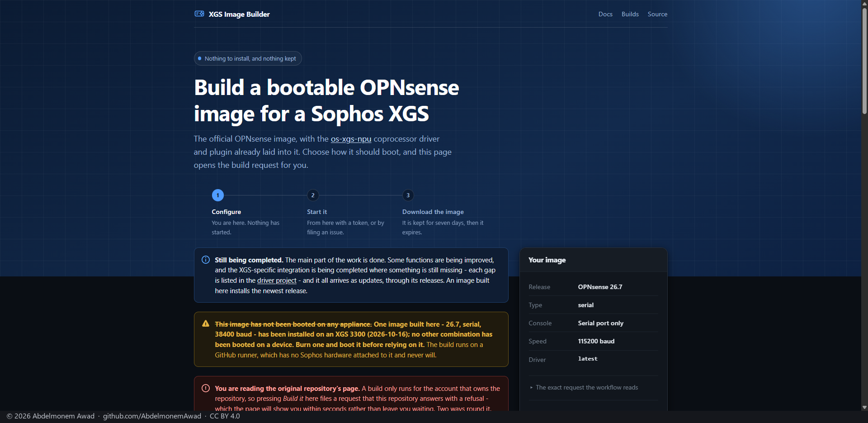Click the XGS Image Builder logo icon
The height and width of the screenshot is (423, 868).
tap(199, 14)
